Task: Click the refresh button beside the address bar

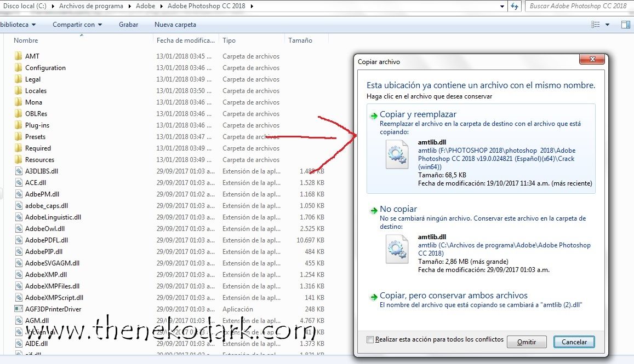Action: click(515, 6)
